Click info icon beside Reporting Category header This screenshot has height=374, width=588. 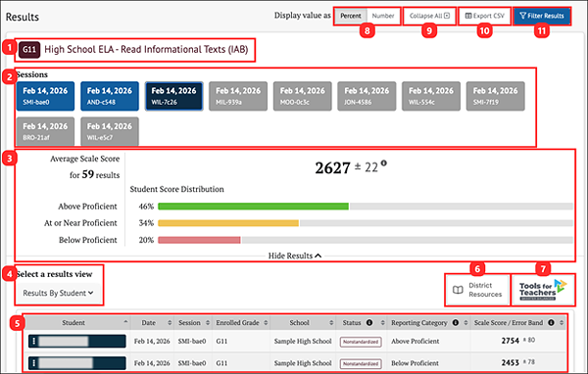pyautogui.click(x=456, y=323)
